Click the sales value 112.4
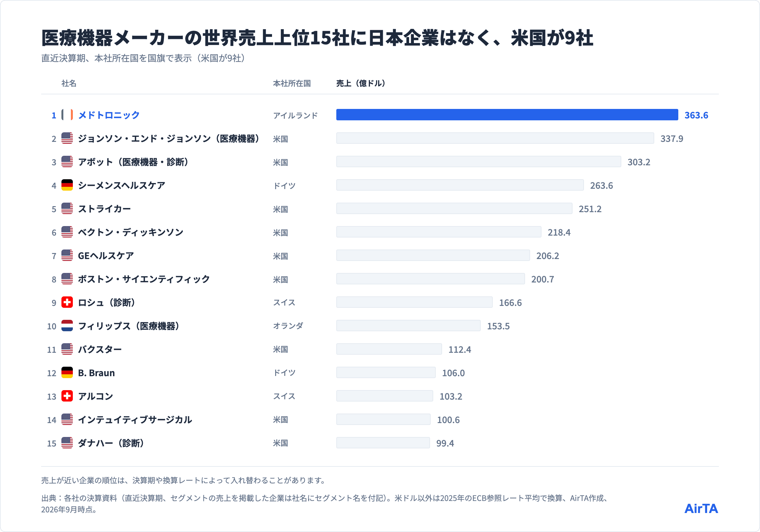Viewport: 760px width, 532px height. [x=460, y=350]
